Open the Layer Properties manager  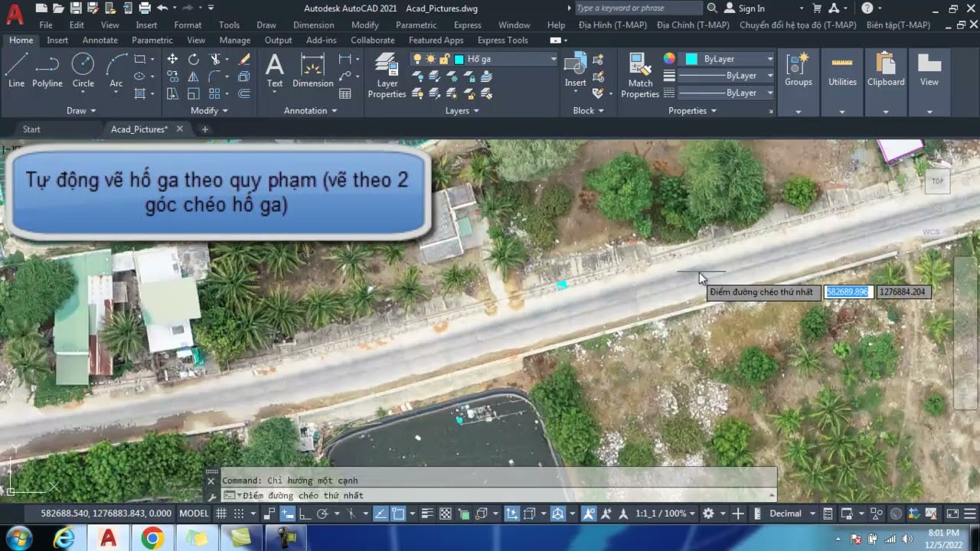(387, 76)
